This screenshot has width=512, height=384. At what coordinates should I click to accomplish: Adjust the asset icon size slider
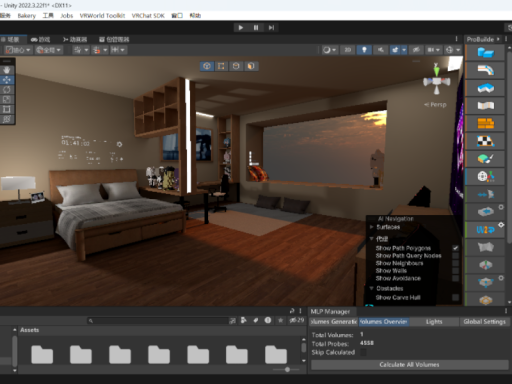coord(287,369)
